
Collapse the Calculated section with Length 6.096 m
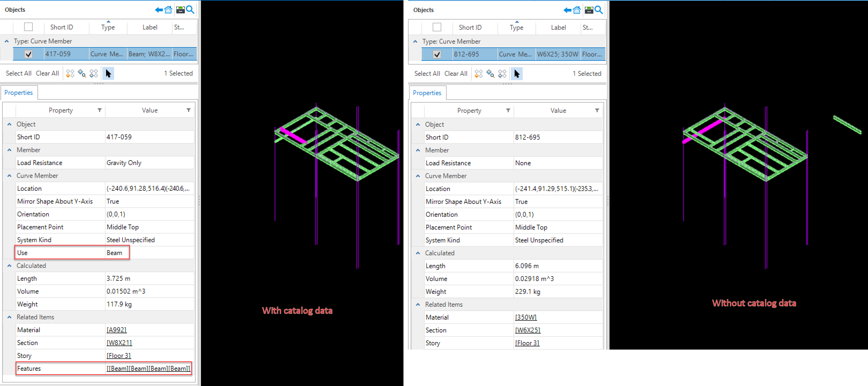418,253
